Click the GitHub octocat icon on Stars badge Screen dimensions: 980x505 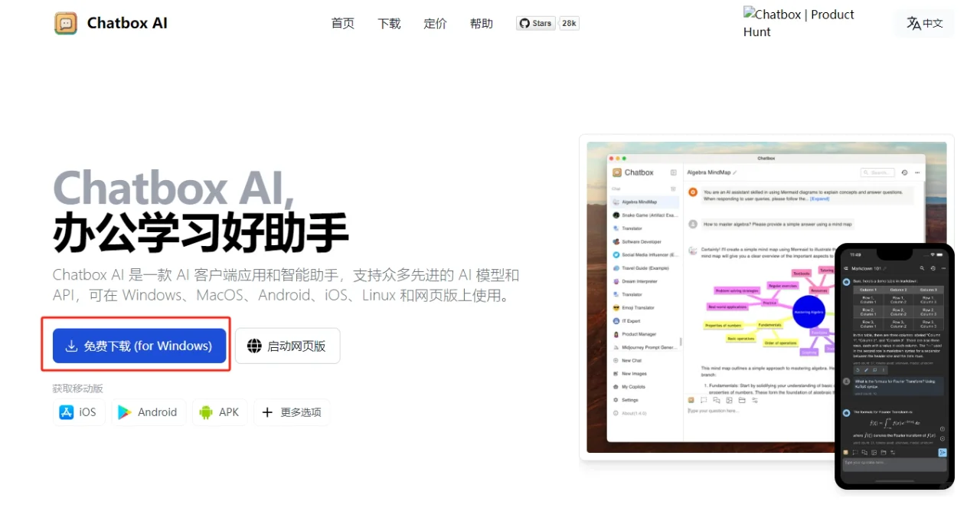pos(524,23)
